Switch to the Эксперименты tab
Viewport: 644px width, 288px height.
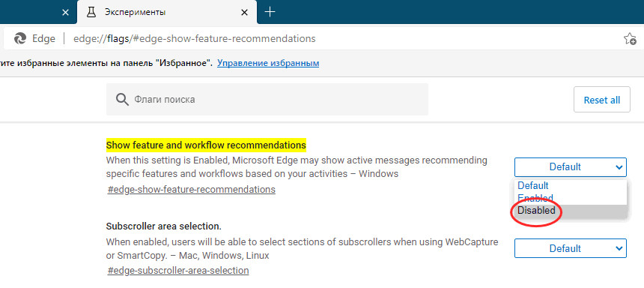click(x=167, y=12)
